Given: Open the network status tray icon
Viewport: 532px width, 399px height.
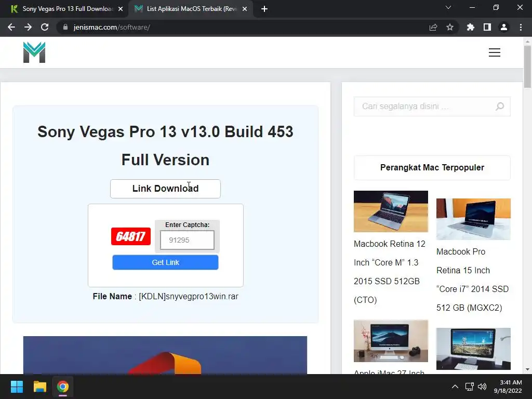Looking at the screenshot, I should click(x=469, y=387).
